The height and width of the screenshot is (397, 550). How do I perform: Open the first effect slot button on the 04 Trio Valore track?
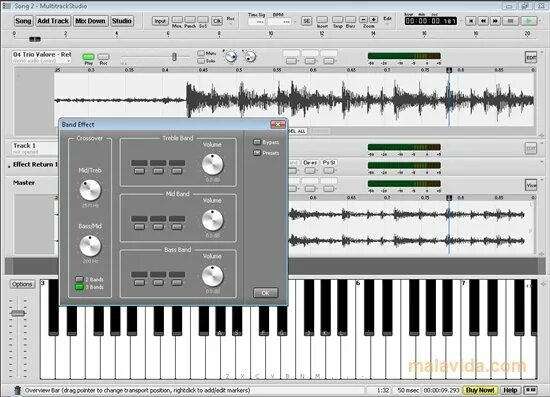pos(291,61)
